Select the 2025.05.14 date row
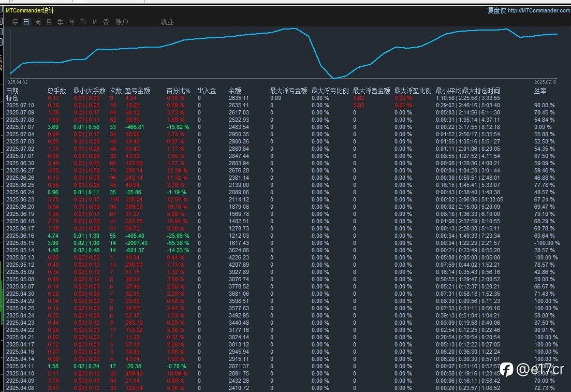The height and width of the screenshot is (392, 571). 20,250
